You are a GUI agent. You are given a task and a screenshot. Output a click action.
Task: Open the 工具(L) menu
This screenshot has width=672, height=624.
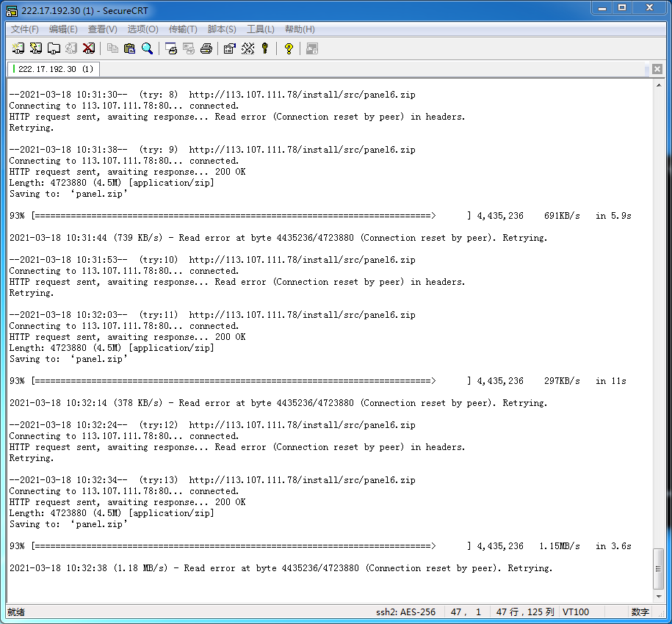pos(260,29)
